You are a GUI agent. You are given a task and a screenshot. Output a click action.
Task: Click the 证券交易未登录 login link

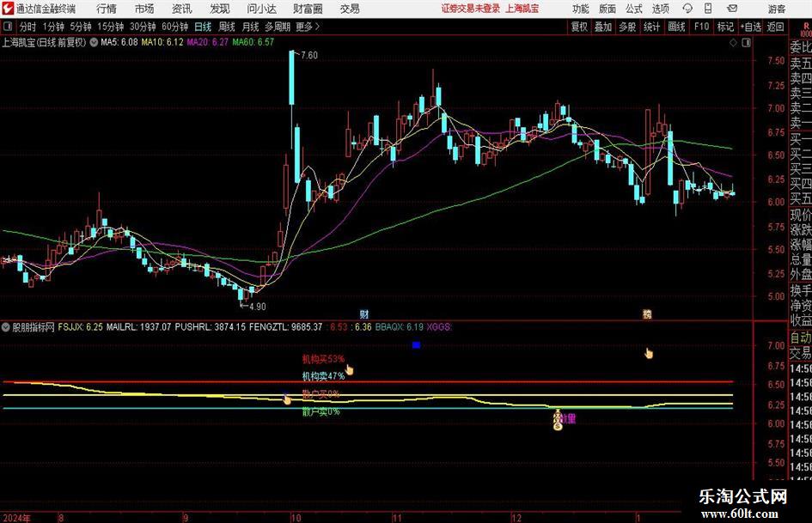[470, 9]
